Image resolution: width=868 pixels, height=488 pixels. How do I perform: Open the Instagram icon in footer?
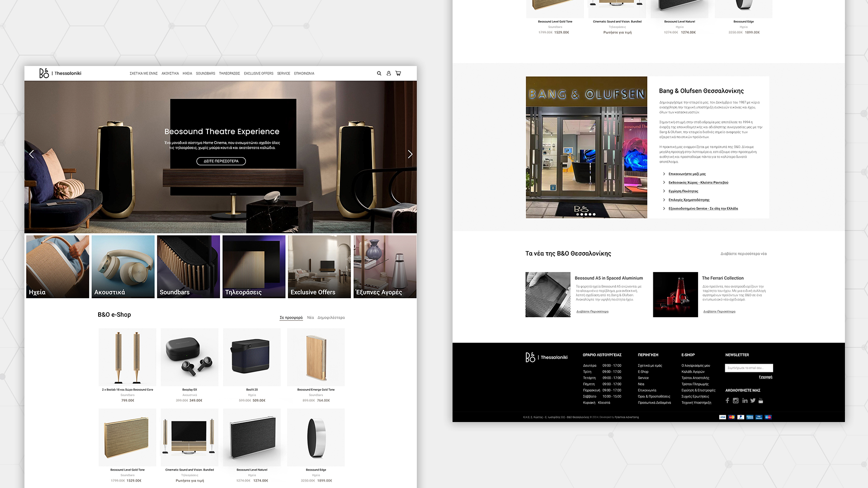pyautogui.click(x=736, y=401)
